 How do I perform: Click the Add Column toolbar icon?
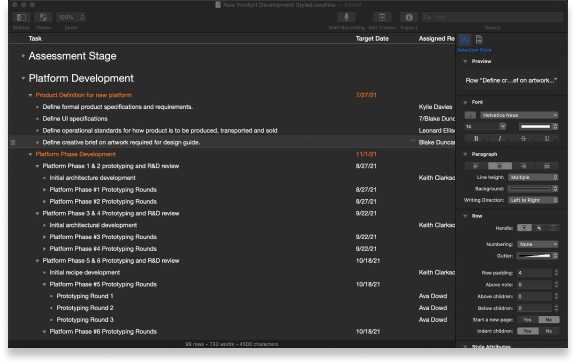pyautogui.click(x=382, y=17)
